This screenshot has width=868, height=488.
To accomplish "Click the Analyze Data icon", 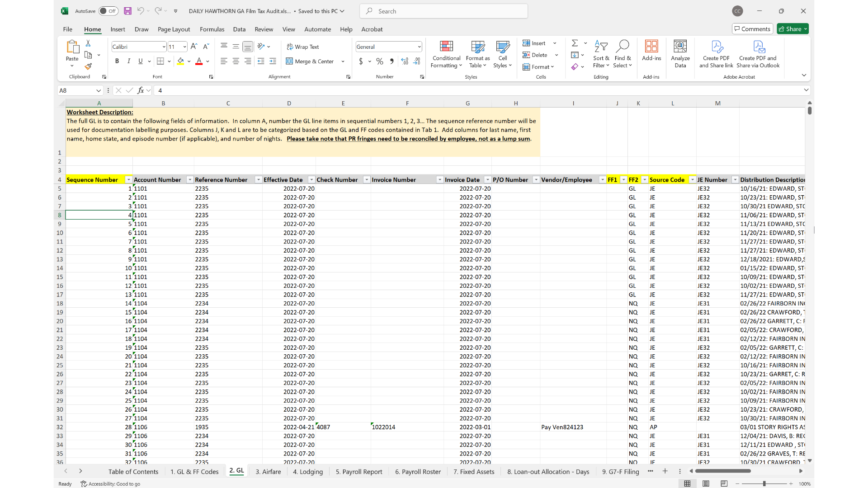I will [680, 46].
